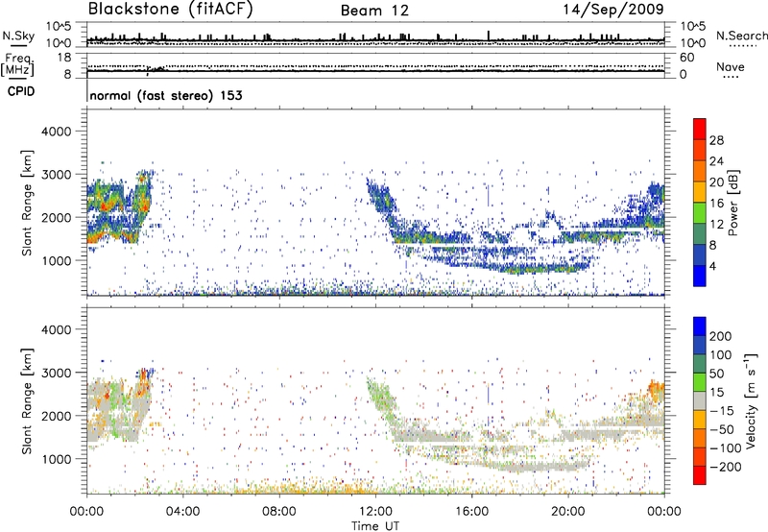Click '4000' tick on power panel
768x532 pixels.
click(57, 132)
